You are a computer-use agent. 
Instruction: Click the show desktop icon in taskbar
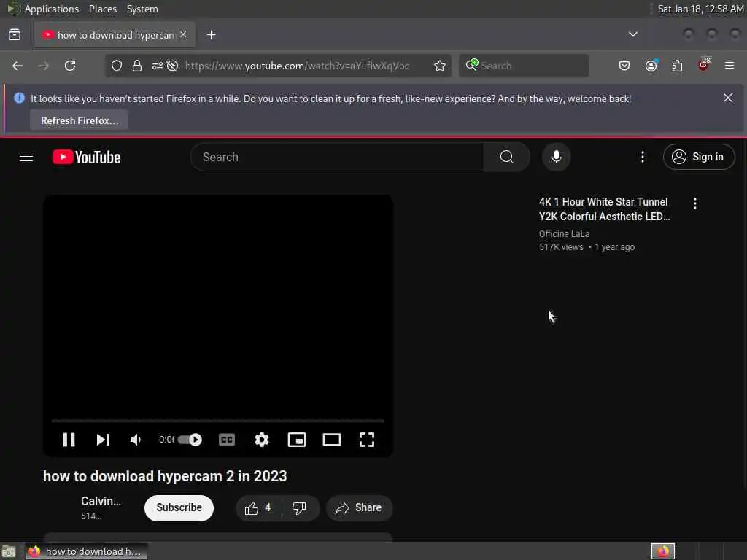click(9, 551)
